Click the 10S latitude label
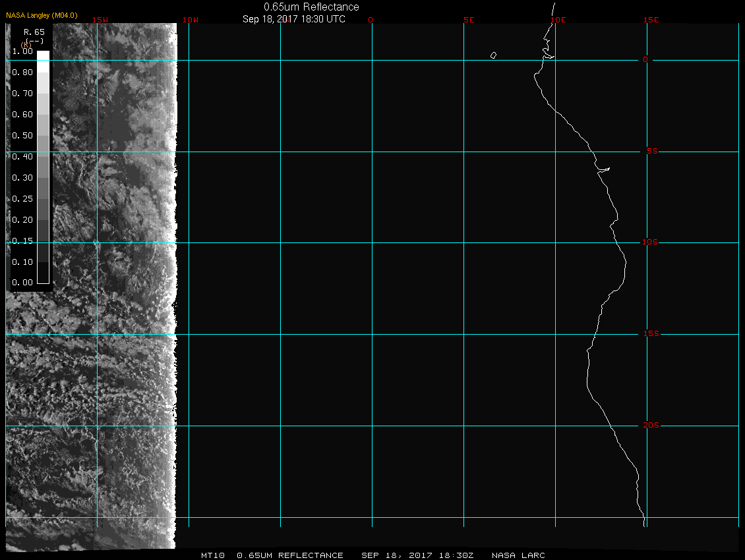This screenshot has width=745, height=560. pos(650,242)
